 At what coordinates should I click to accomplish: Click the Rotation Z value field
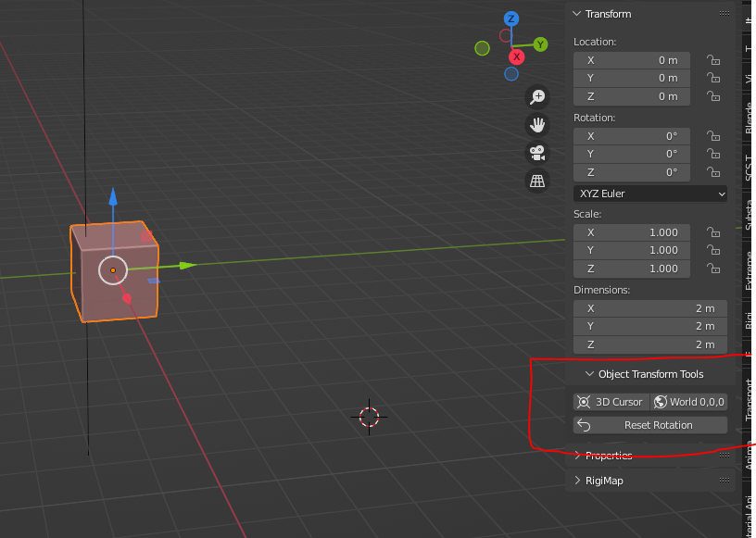632,172
